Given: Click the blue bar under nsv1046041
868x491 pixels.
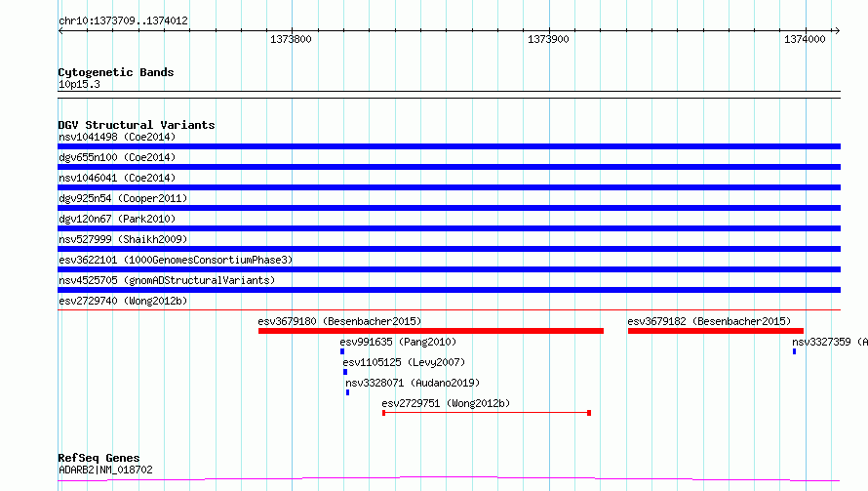Looking at the screenshot, I should [x=449, y=187].
